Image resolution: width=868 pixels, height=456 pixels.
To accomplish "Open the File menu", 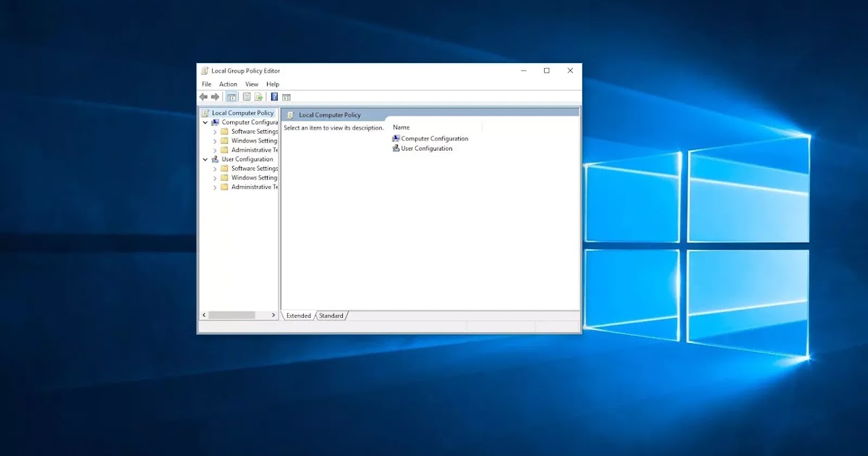I will click(x=207, y=84).
